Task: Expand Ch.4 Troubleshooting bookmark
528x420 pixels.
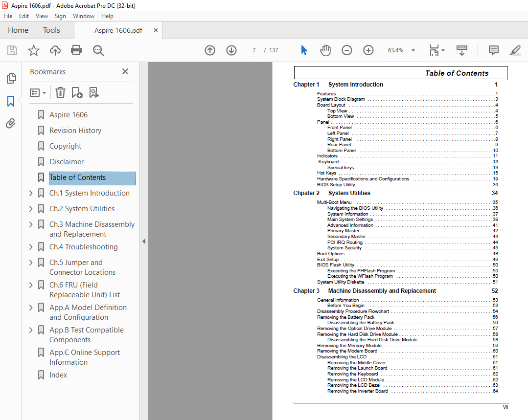Action: 31,247
